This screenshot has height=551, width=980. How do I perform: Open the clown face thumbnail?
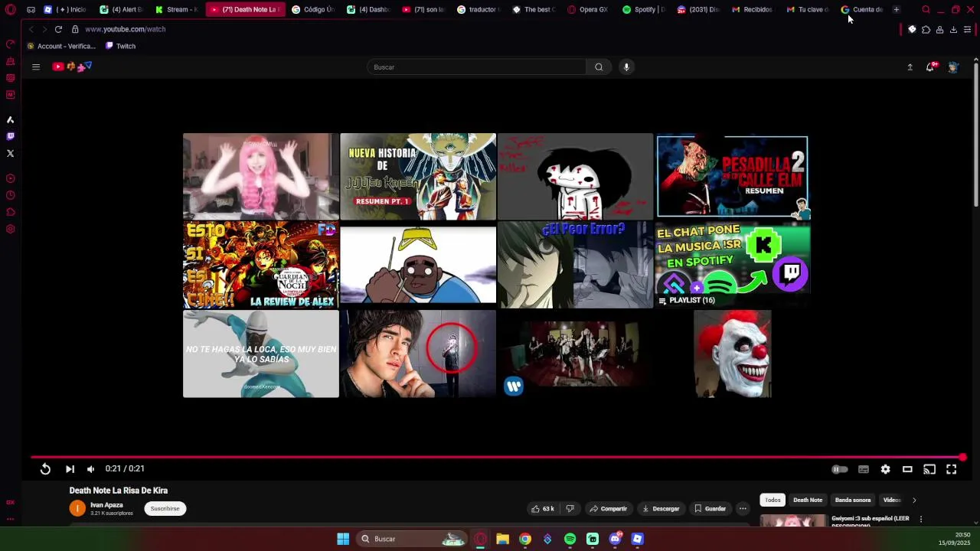tap(732, 354)
